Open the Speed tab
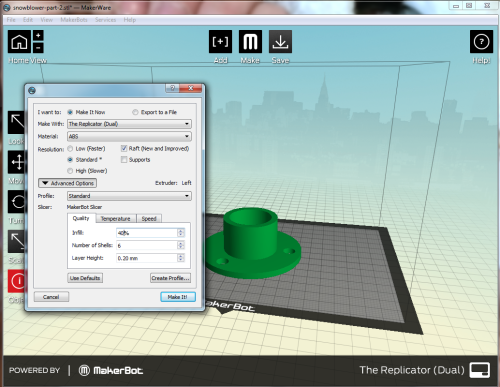 [x=149, y=219]
